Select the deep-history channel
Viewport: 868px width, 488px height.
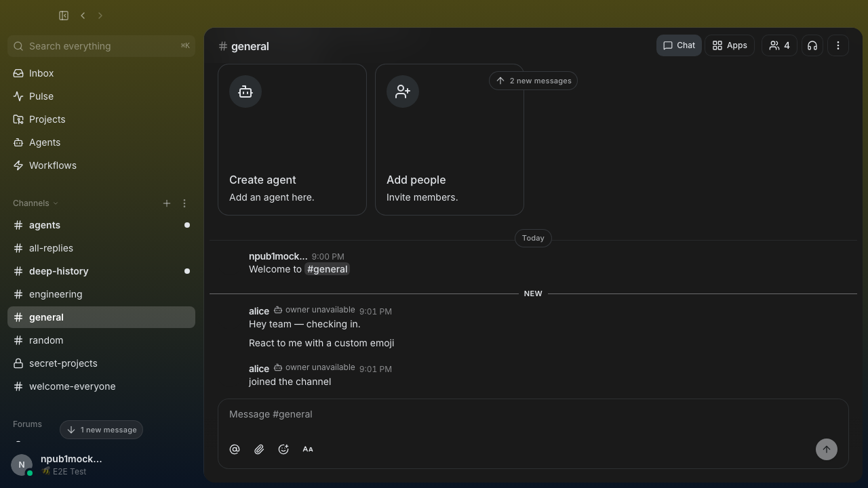(x=102, y=271)
